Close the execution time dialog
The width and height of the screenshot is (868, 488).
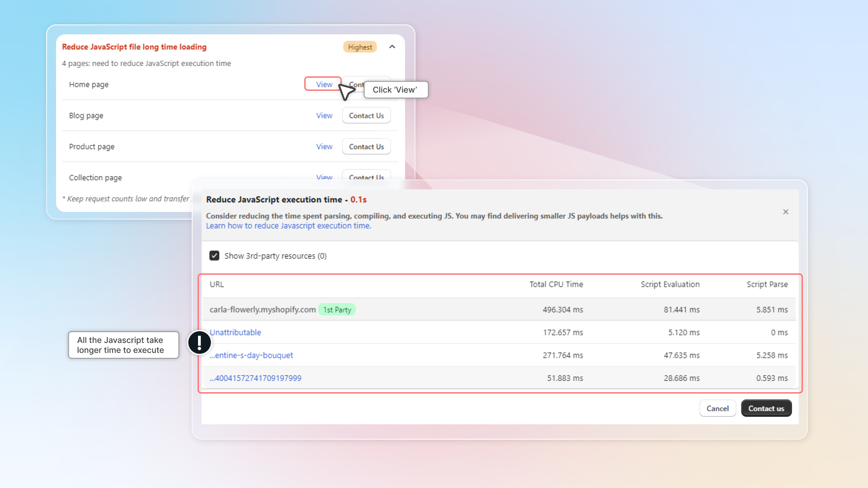[x=785, y=212]
